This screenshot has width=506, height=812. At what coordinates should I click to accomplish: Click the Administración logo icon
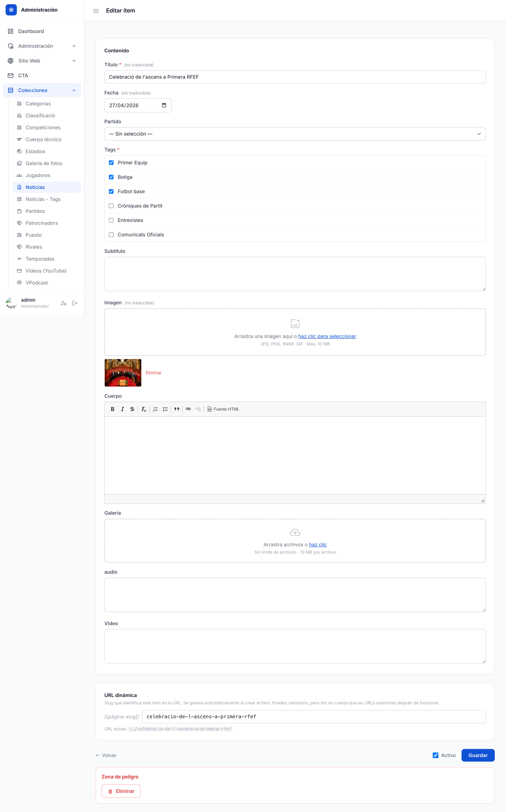pos(11,10)
